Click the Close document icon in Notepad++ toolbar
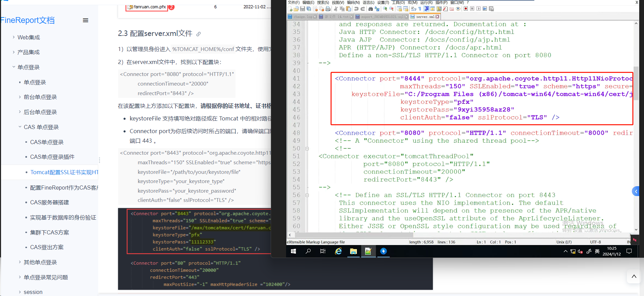644x296 pixels. [x=315, y=9]
